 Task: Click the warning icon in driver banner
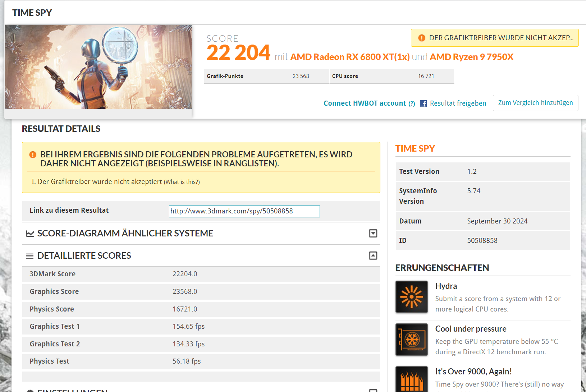tap(422, 38)
